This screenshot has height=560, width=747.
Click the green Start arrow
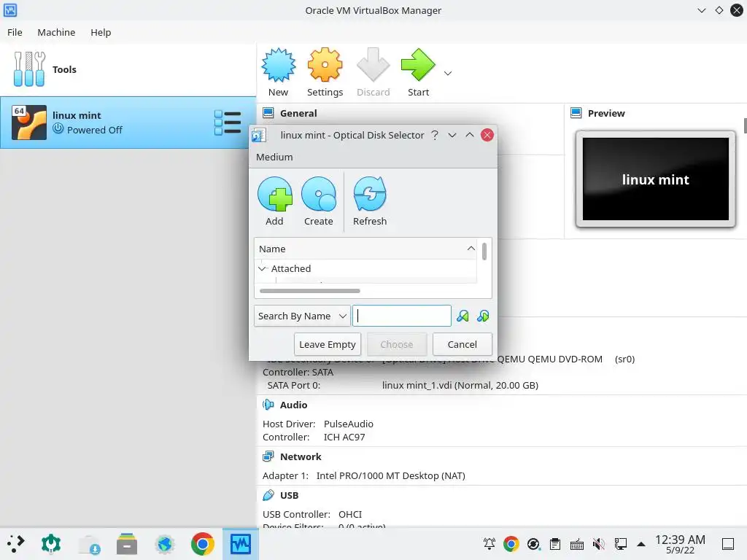(x=418, y=65)
